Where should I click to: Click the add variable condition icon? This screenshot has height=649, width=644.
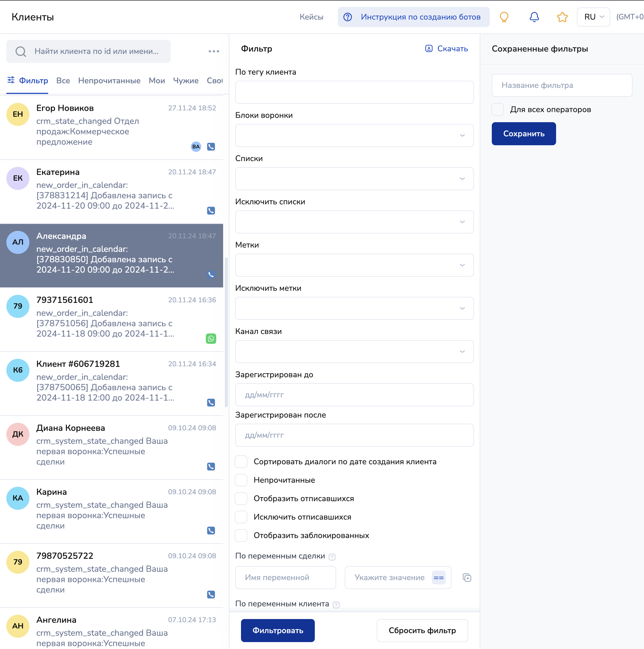point(467,578)
